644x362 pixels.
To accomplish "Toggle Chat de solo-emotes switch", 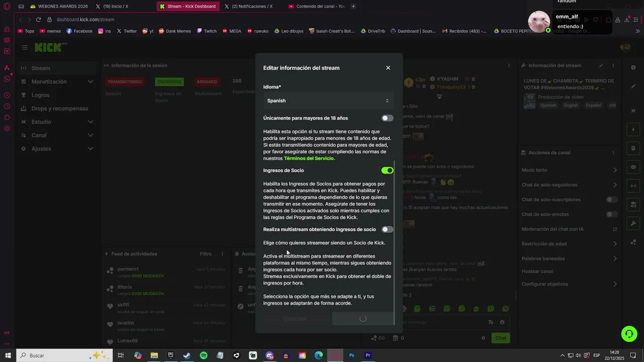I will (x=611, y=214).
